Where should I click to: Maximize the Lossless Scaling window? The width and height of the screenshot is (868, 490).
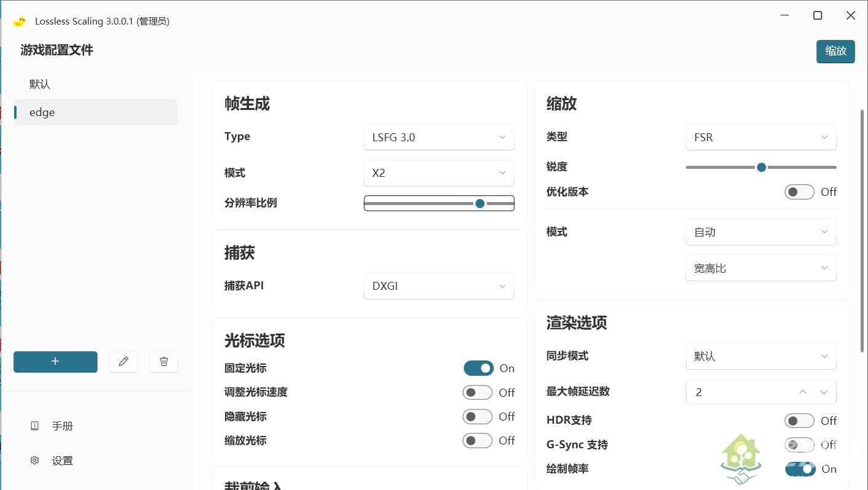click(817, 16)
